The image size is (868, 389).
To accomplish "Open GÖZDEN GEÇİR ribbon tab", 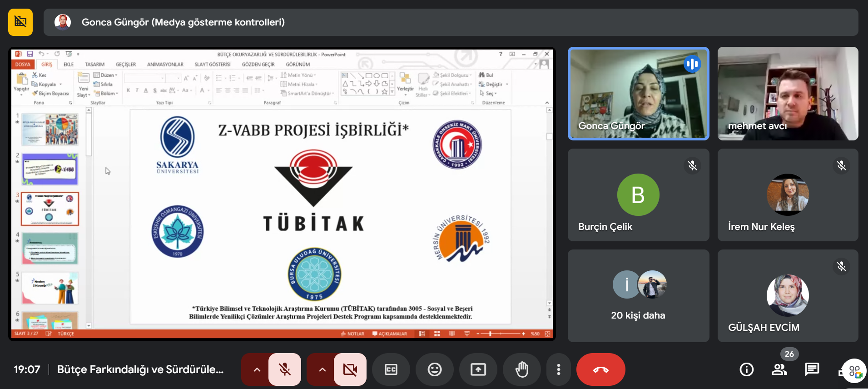I will (258, 65).
